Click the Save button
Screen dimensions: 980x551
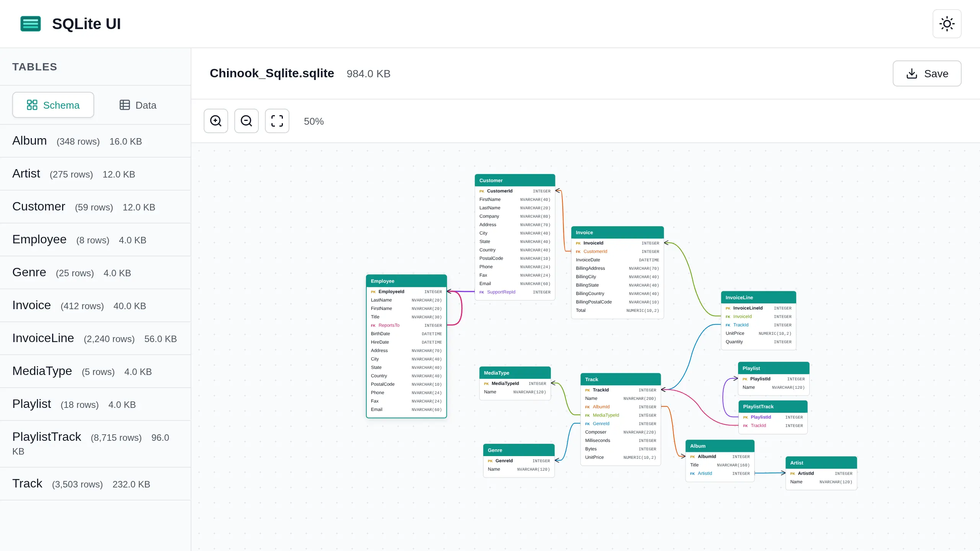pos(927,73)
